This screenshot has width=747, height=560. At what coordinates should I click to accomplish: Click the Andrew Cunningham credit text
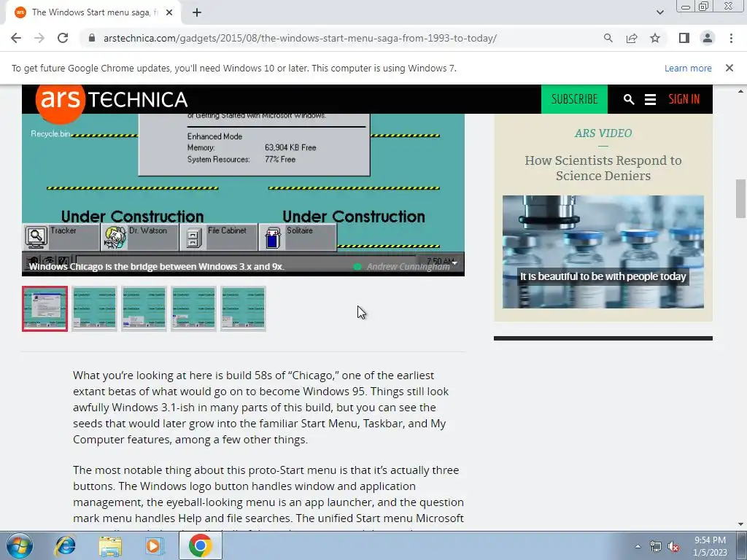pos(408,267)
